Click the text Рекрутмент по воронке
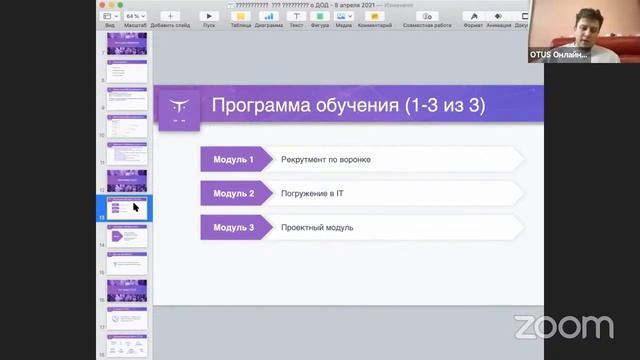Screen dimensions: 640x360 (x=326, y=160)
